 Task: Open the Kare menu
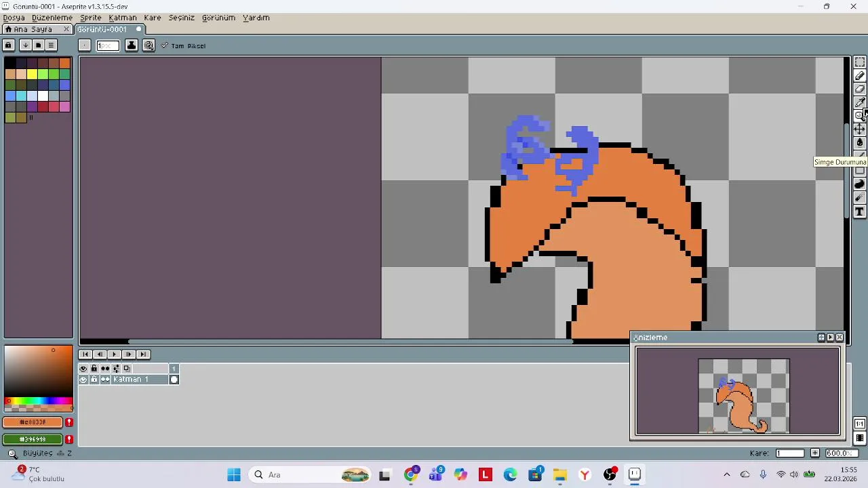tap(153, 18)
